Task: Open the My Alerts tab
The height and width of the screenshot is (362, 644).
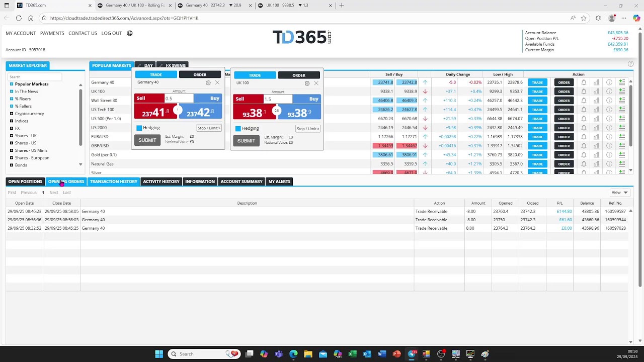Action: point(279,182)
